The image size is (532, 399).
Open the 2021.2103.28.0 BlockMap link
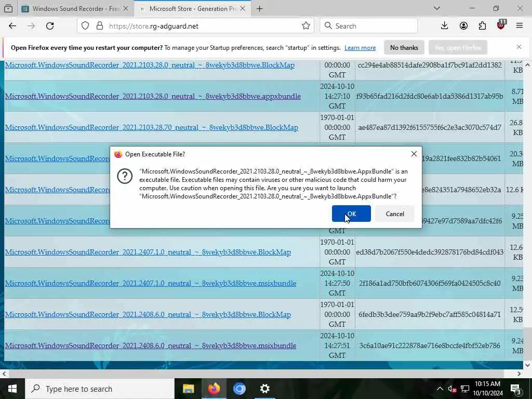pyautogui.click(x=150, y=65)
